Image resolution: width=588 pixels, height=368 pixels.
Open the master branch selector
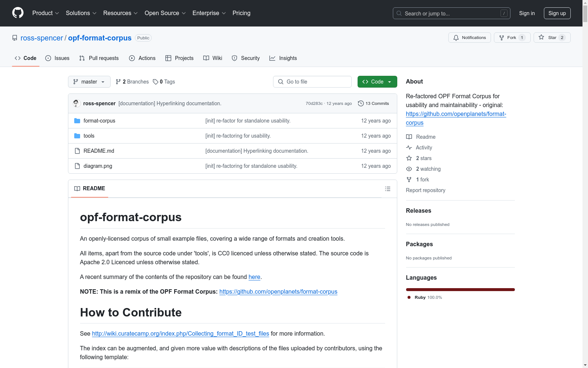(89, 82)
